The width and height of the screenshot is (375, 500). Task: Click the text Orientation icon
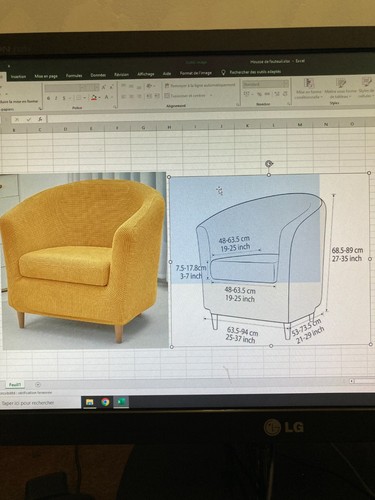150,86
